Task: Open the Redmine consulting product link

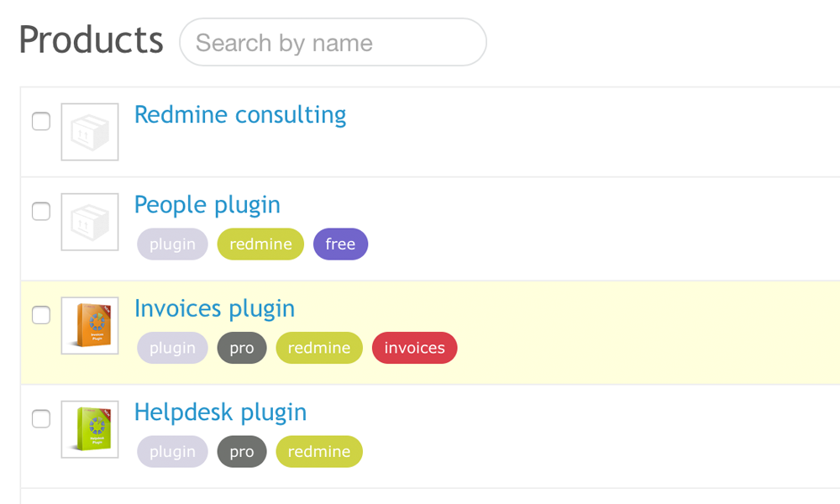Action: [x=240, y=114]
